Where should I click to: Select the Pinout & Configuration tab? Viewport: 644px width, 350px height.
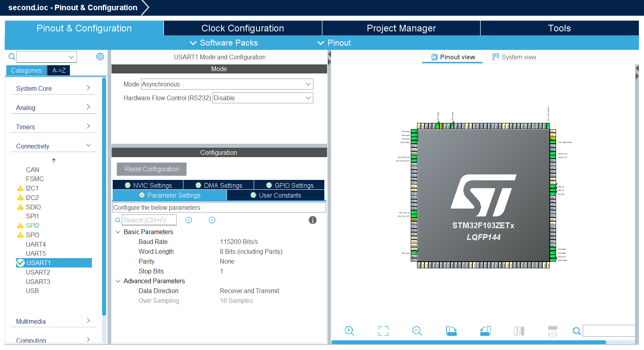84,28
